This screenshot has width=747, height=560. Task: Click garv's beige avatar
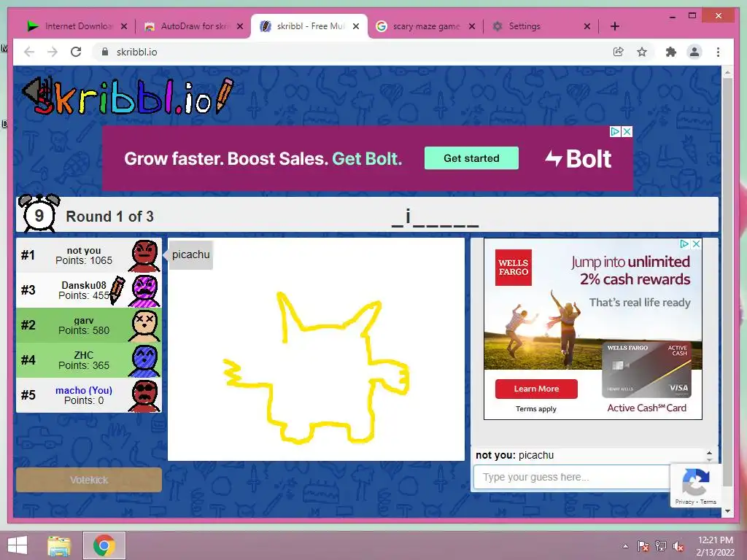144,326
